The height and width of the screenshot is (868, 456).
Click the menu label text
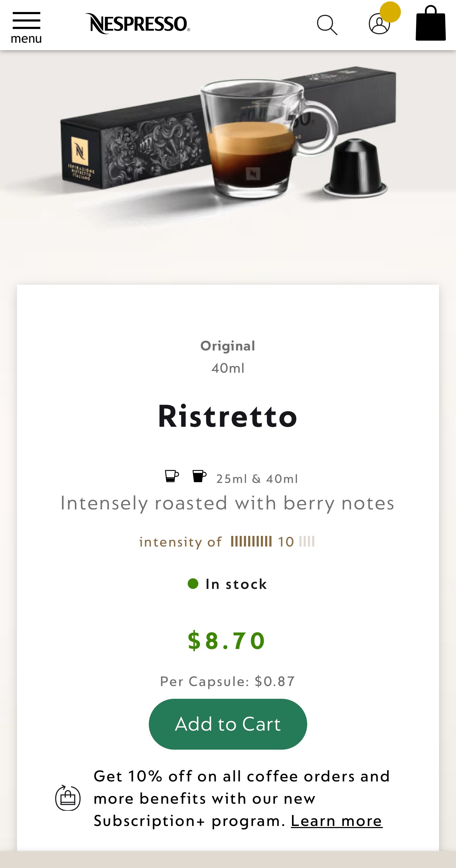pyautogui.click(x=26, y=39)
